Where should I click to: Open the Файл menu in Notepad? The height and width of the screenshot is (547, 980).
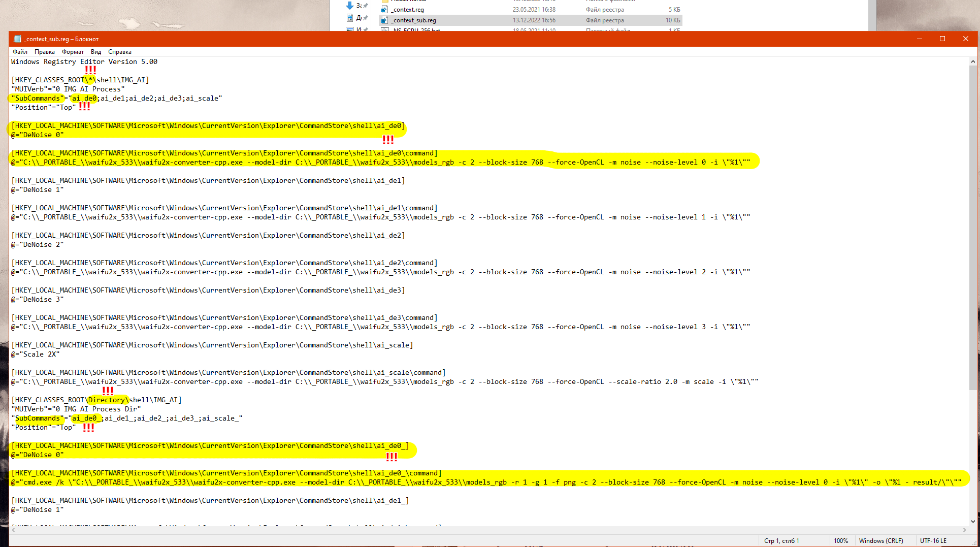pos(20,52)
